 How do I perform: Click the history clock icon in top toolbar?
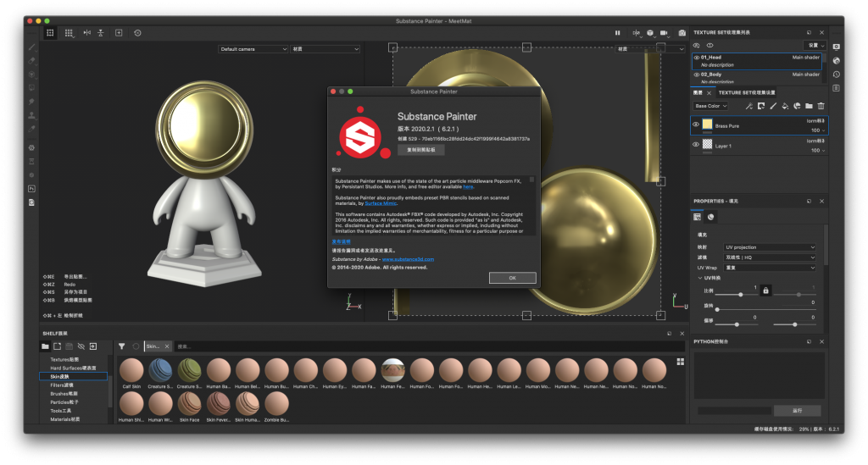(137, 33)
